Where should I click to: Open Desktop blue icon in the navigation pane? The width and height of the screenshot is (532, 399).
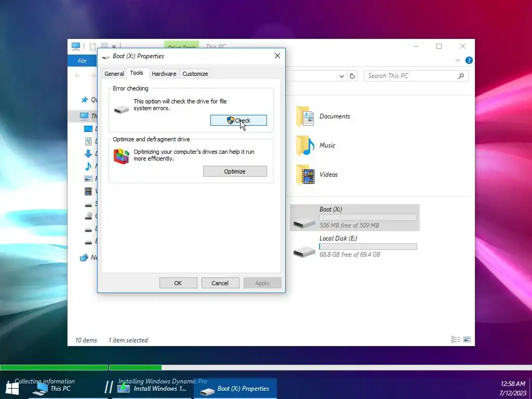pyautogui.click(x=88, y=129)
